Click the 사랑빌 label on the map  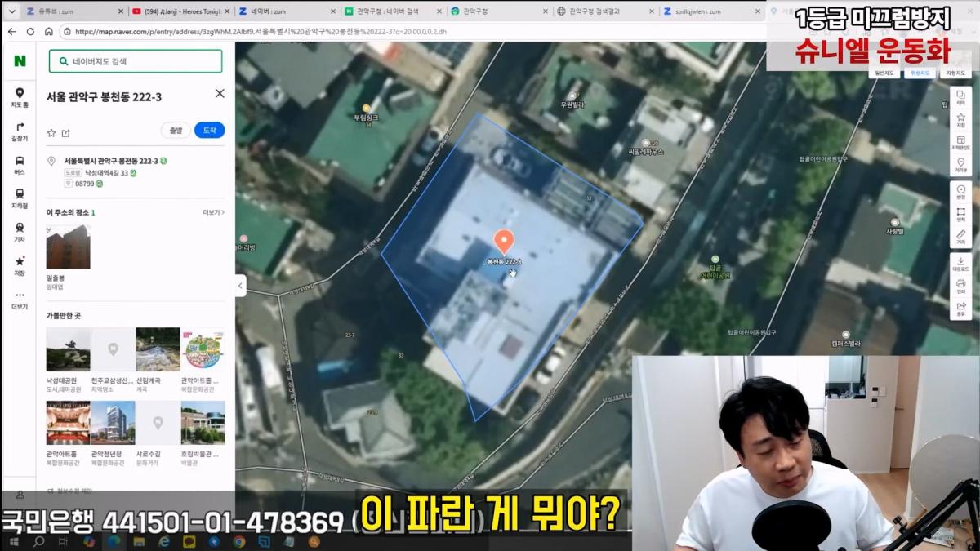[x=895, y=232]
